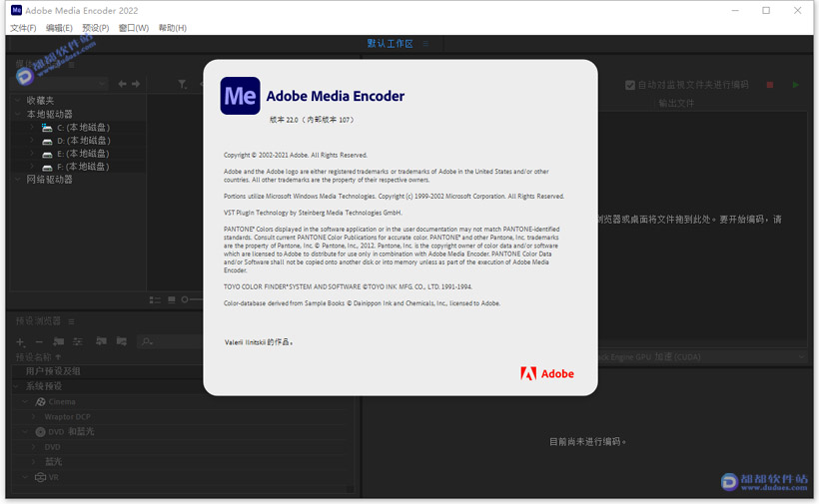The height and width of the screenshot is (504, 819).
Task: Maximize the Adobe Media Encoder window
Action: tap(766, 10)
